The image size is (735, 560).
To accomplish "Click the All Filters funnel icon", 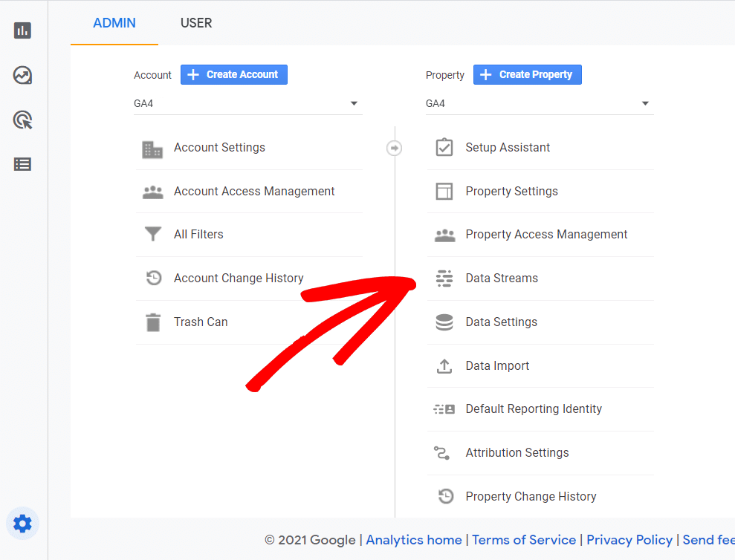I will (x=152, y=235).
